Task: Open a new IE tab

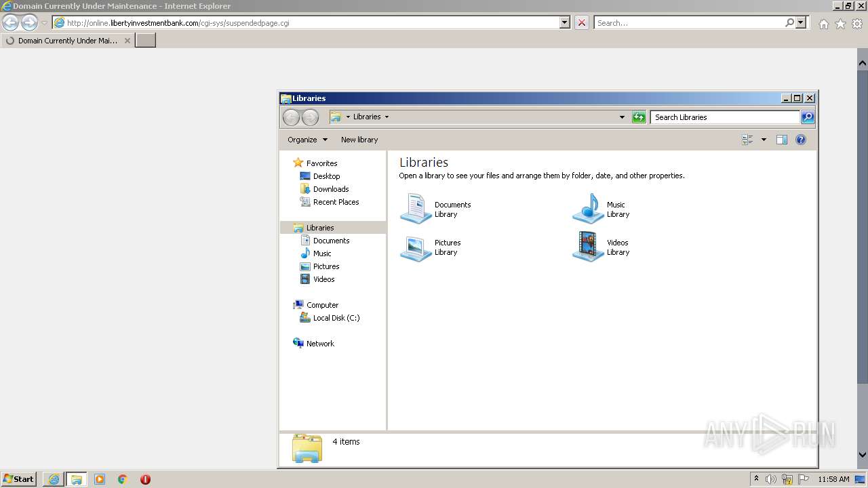Action: tap(146, 41)
